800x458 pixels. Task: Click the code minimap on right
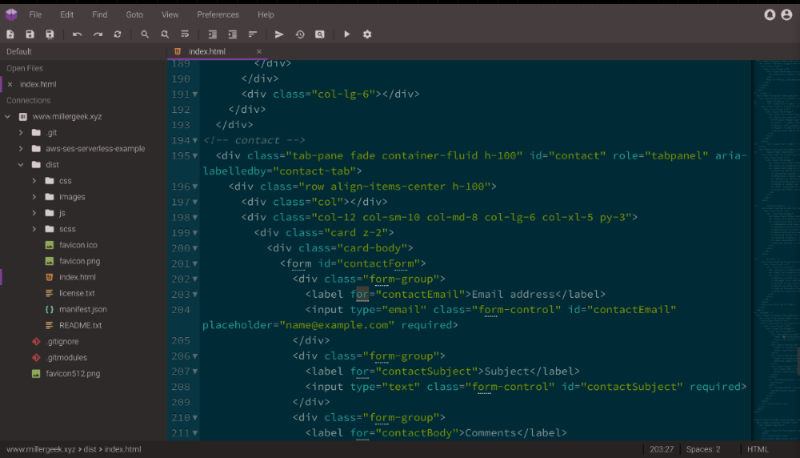pyautogui.click(x=777, y=250)
